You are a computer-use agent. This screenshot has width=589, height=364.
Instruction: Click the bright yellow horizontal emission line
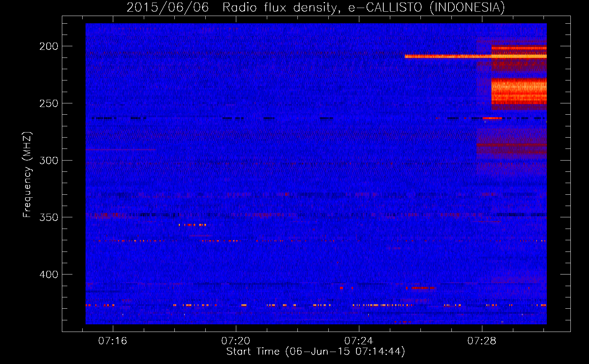(475, 56)
